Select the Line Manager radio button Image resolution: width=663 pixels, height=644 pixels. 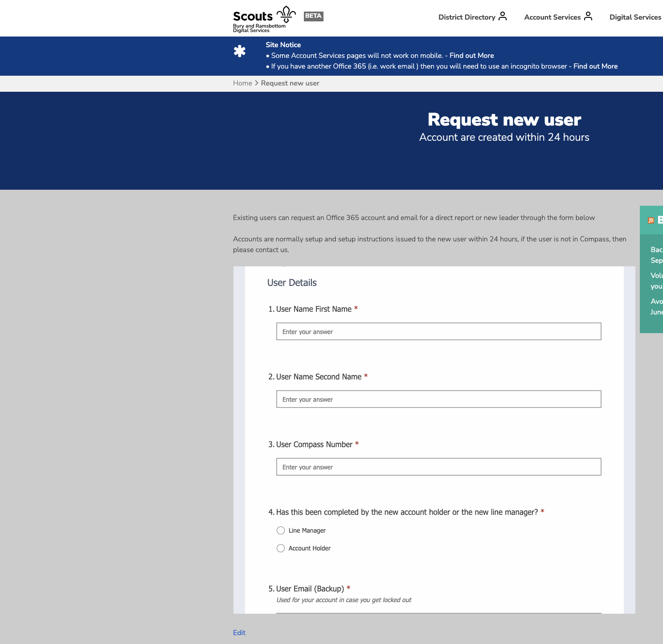(281, 530)
